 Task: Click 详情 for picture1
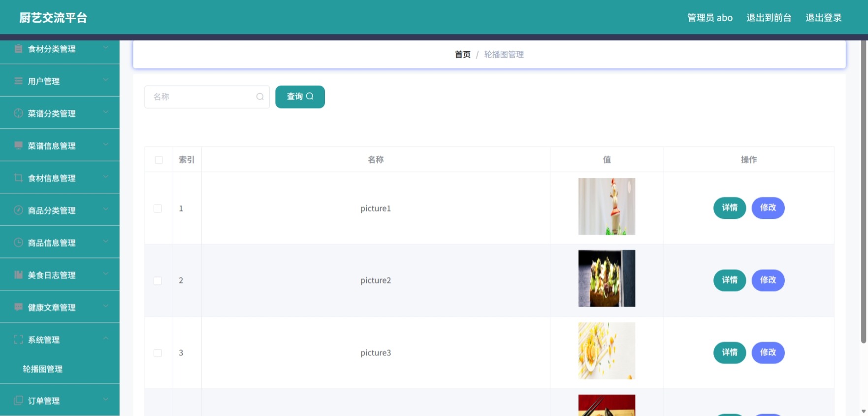tap(730, 208)
